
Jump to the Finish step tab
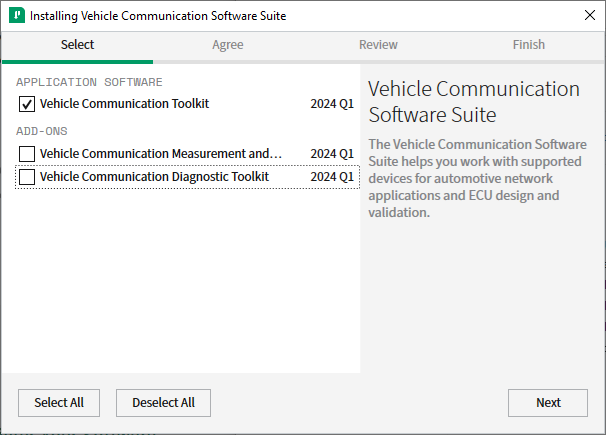(529, 45)
